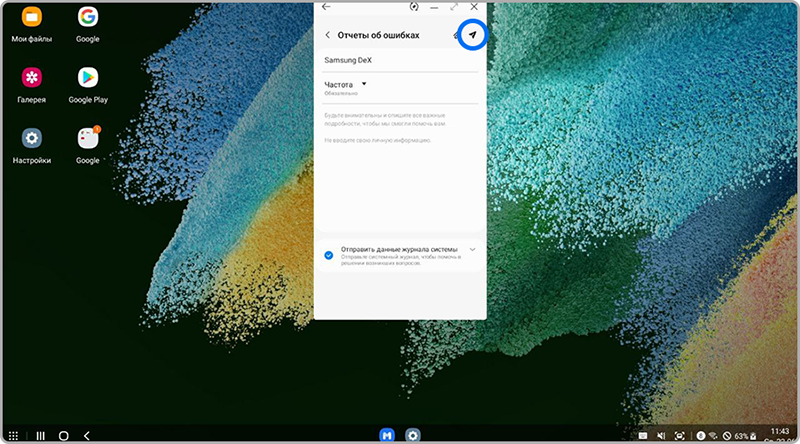Screen dimensions: 800x444
Task: Show recent apps from the taskbar
Action: pyautogui.click(x=40, y=435)
